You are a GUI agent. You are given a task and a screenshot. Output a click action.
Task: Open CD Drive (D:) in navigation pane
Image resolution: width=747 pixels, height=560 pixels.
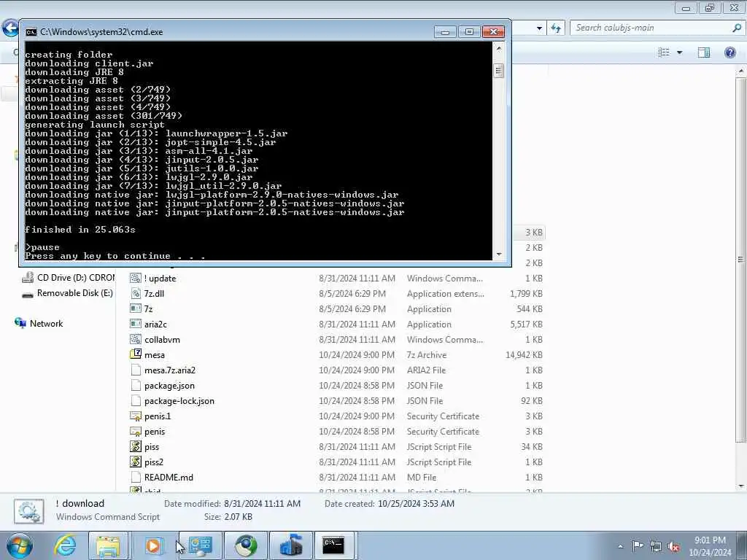[68, 278]
